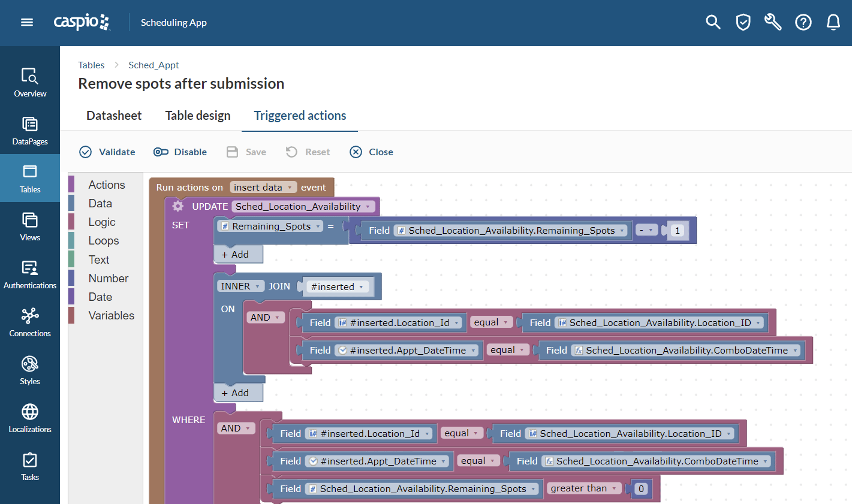Click the gear icon on the UPDATE block
Screen dimensions: 852x504
point(178,206)
